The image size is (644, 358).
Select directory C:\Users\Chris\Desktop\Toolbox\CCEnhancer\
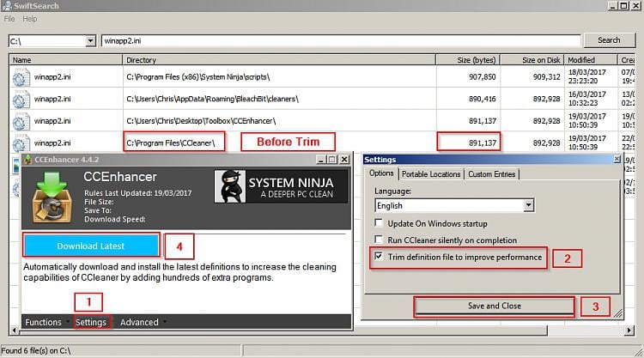coord(201,121)
